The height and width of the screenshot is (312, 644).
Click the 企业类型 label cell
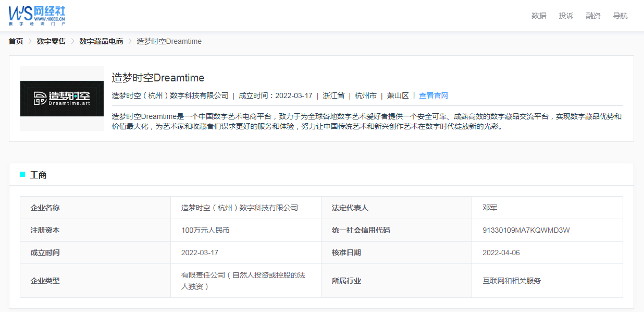pyautogui.click(x=95, y=281)
